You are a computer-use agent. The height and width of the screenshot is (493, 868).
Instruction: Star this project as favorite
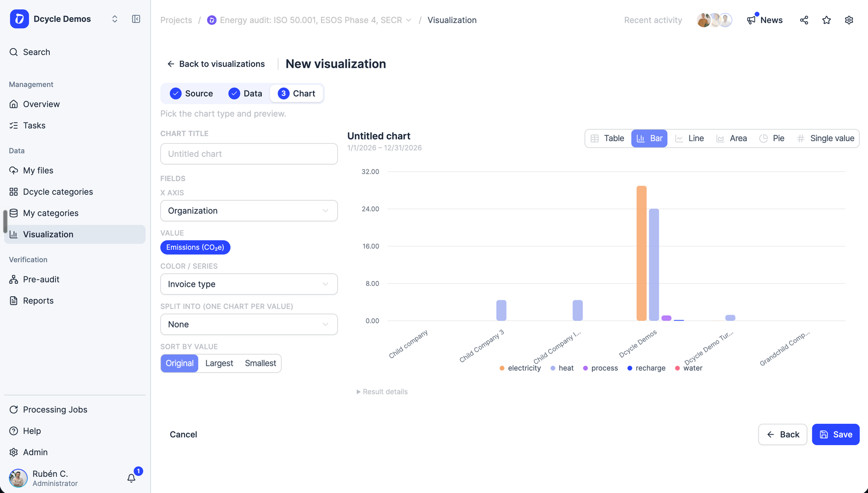tap(826, 20)
